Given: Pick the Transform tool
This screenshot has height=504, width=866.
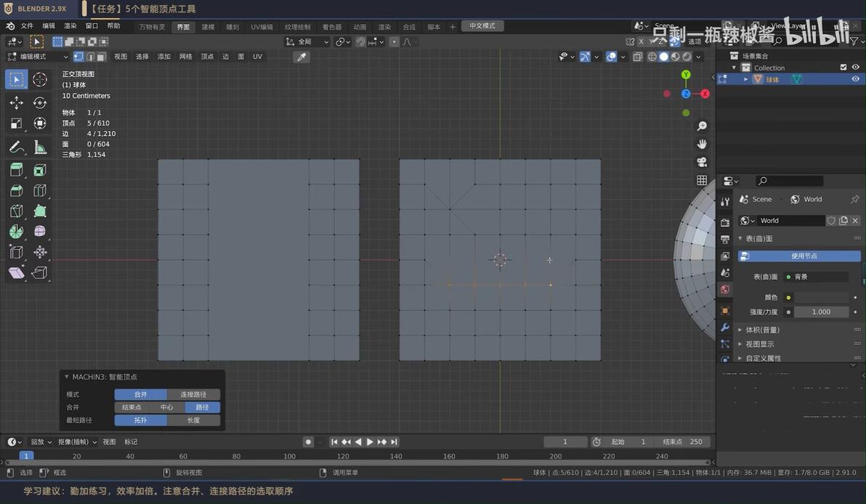Looking at the screenshot, I should pos(40,123).
